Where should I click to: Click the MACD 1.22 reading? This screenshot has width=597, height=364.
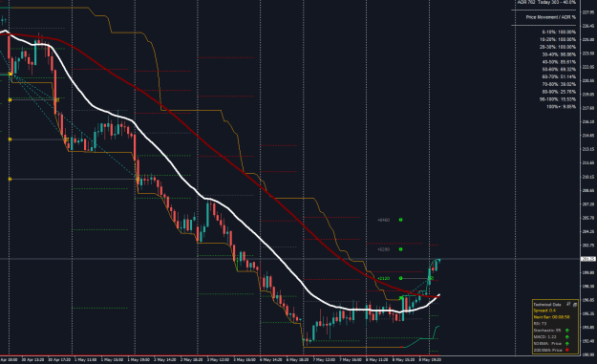point(544,337)
